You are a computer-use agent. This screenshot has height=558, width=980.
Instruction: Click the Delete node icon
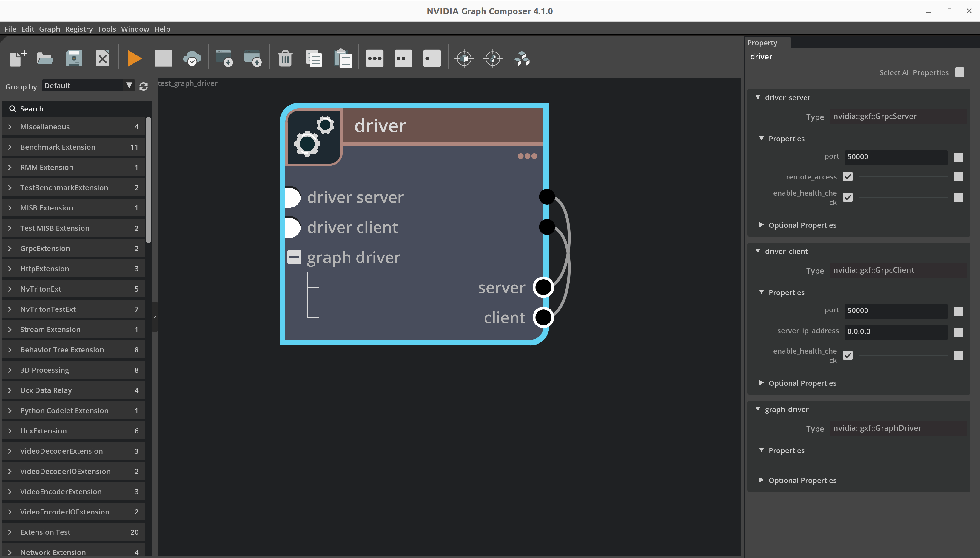[284, 58]
